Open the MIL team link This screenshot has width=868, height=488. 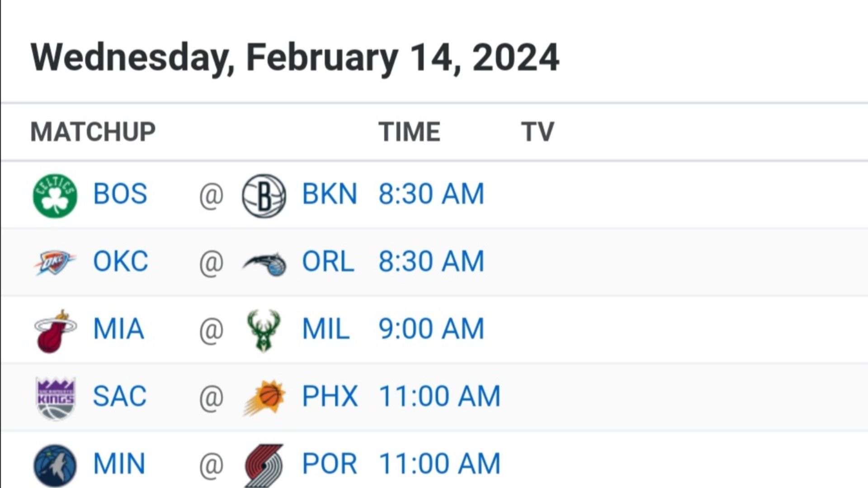point(326,328)
